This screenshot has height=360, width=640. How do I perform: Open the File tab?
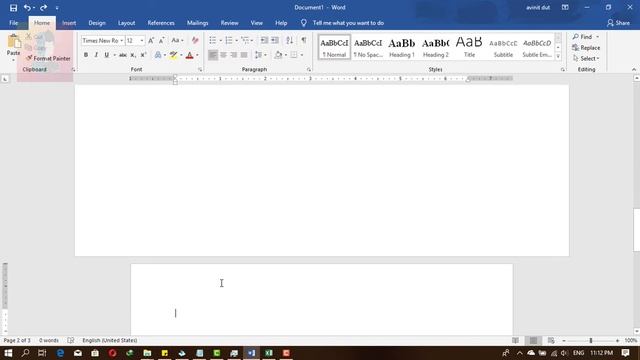(x=13, y=23)
